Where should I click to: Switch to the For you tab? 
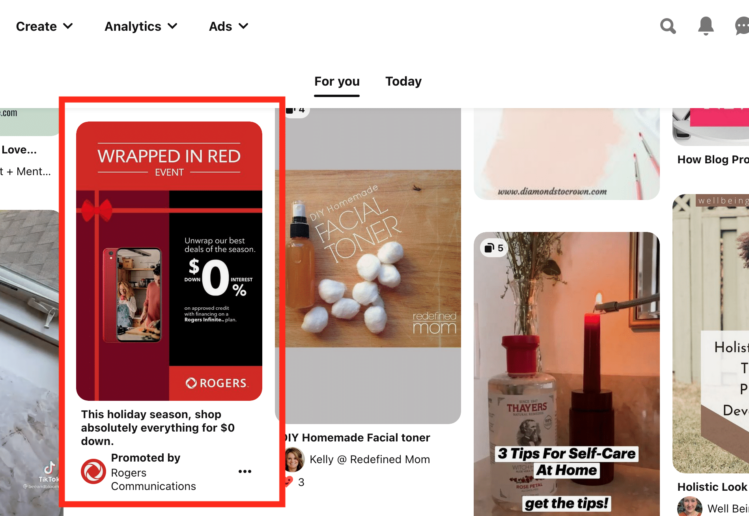337,82
